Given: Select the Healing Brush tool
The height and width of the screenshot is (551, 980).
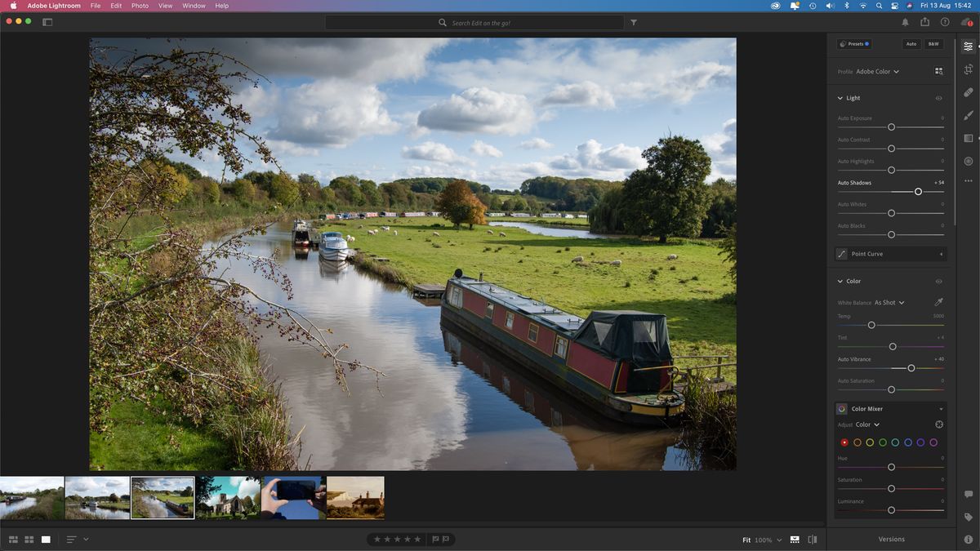Looking at the screenshot, I should 969,92.
